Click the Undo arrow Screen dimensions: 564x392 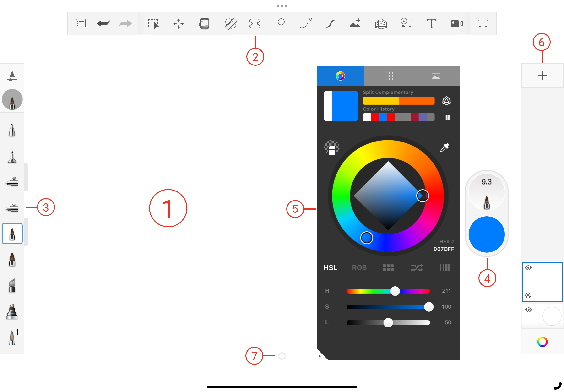click(x=103, y=24)
